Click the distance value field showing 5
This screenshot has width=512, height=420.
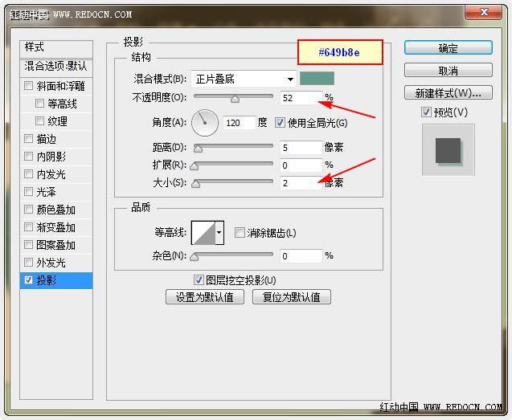(x=301, y=148)
